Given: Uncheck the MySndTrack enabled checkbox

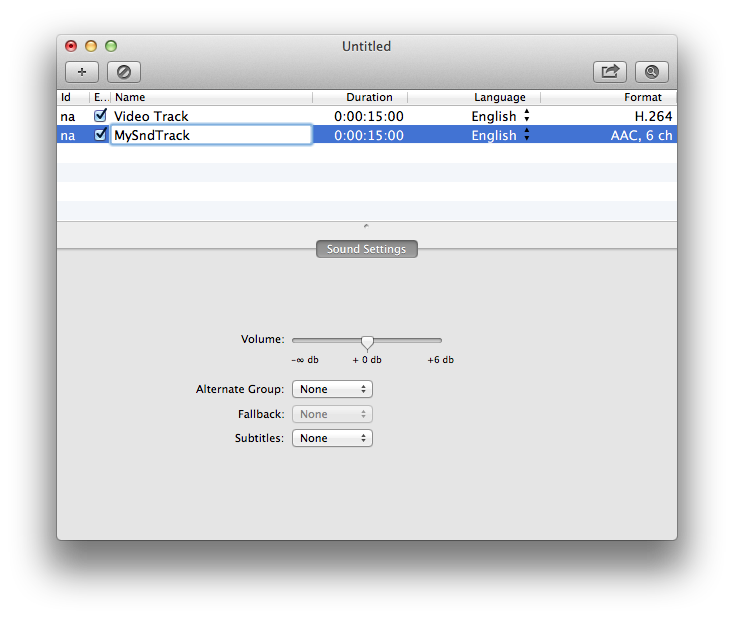Looking at the screenshot, I should [100, 134].
